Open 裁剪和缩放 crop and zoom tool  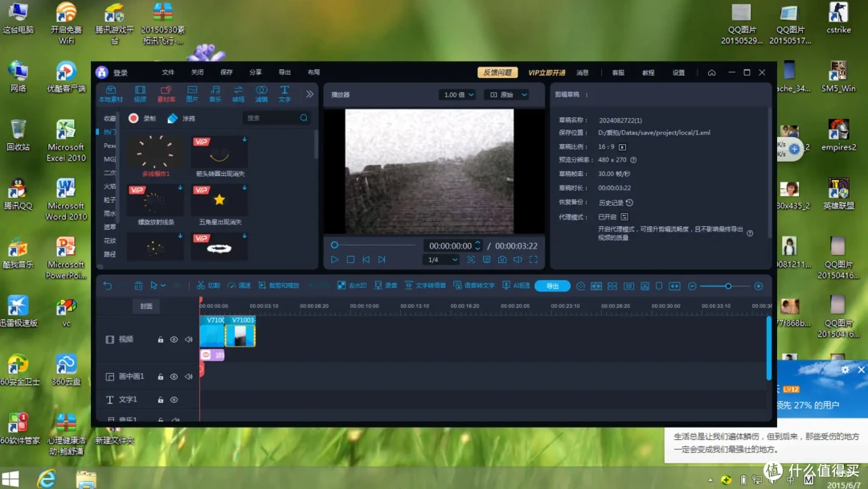pos(279,286)
